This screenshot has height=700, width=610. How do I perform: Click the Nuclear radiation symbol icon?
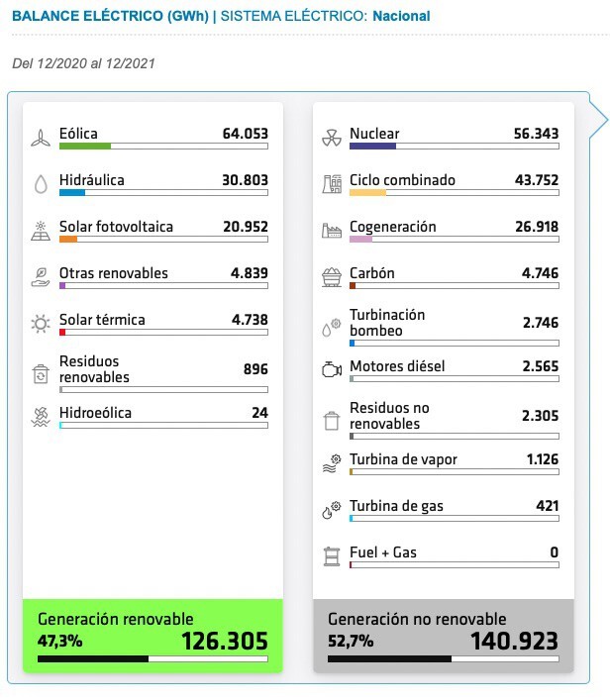[332, 138]
